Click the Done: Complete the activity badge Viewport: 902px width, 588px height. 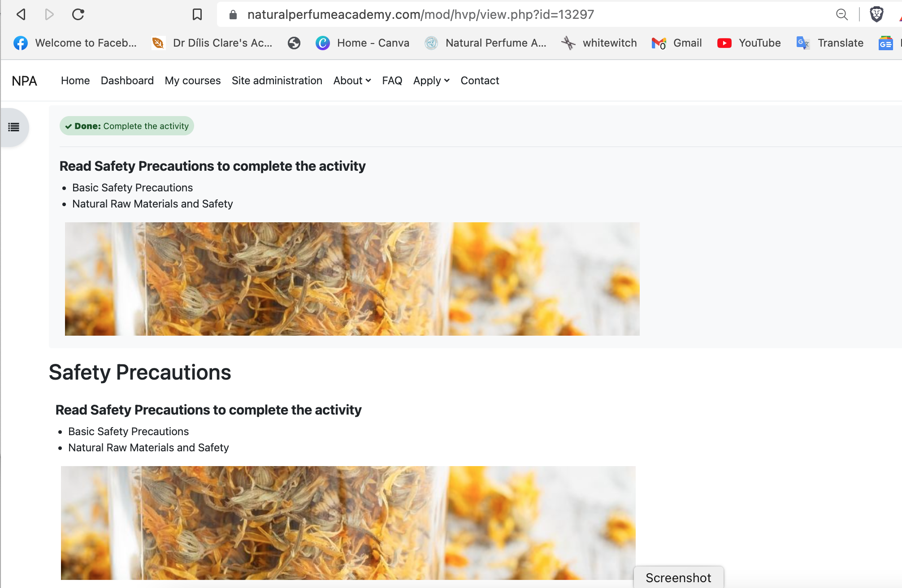click(x=127, y=126)
